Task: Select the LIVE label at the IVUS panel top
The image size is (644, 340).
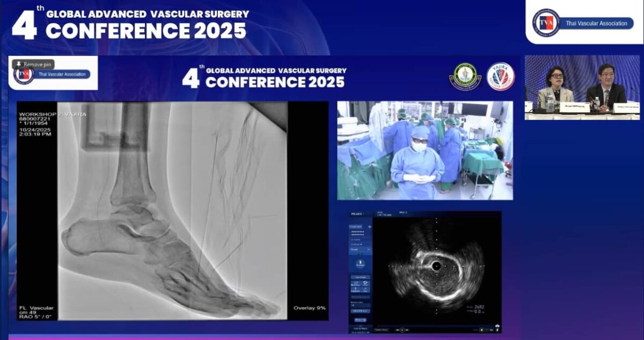Action: (380, 212)
